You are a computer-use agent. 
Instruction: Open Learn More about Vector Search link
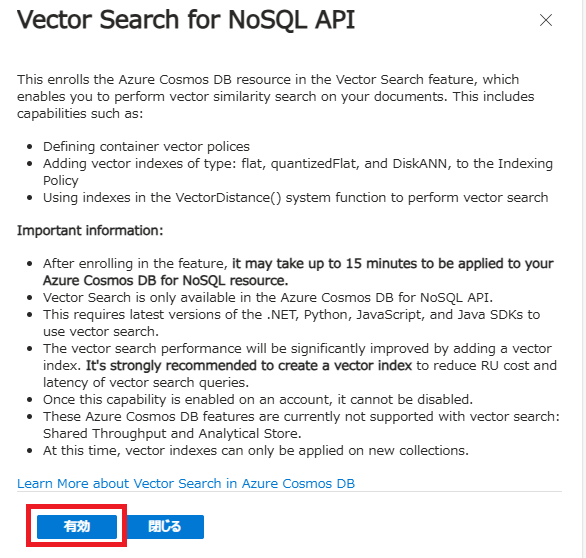(x=186, y=483)
